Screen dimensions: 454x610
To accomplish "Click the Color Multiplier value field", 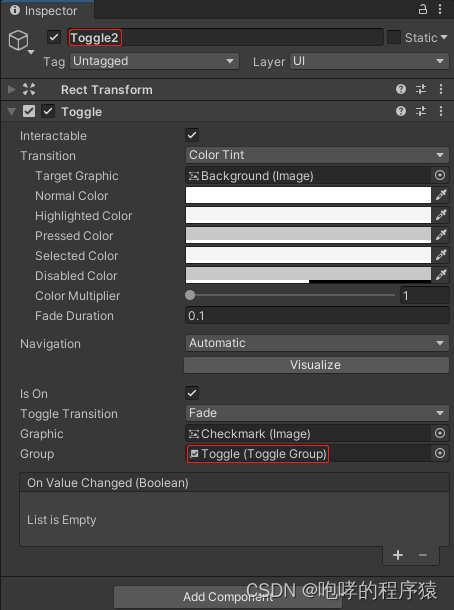I will coord(424,296).
